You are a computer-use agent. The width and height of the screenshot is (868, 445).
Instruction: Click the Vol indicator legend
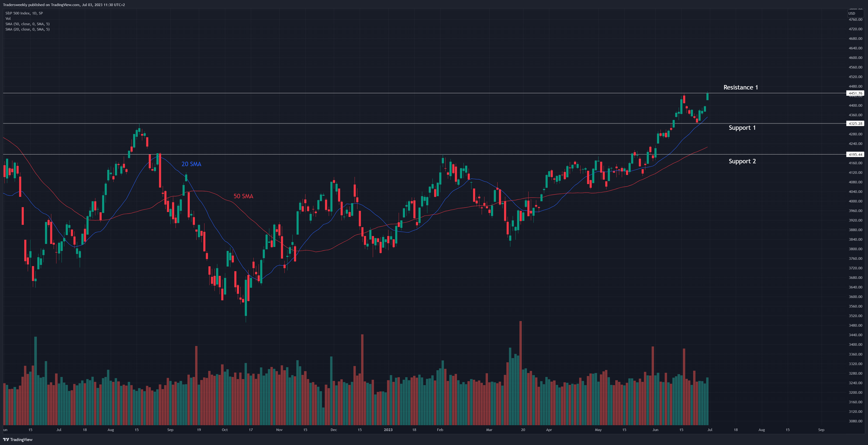(8, 18)
